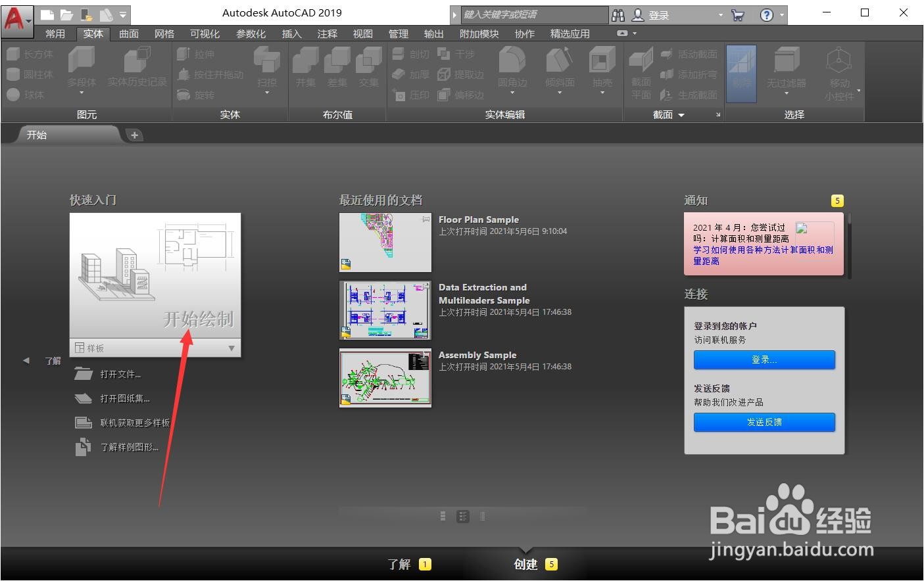This screenshot has width=924, height=581.
Task: Click the Live Section (活动截面) tool
Action: [x=689, y=54]
